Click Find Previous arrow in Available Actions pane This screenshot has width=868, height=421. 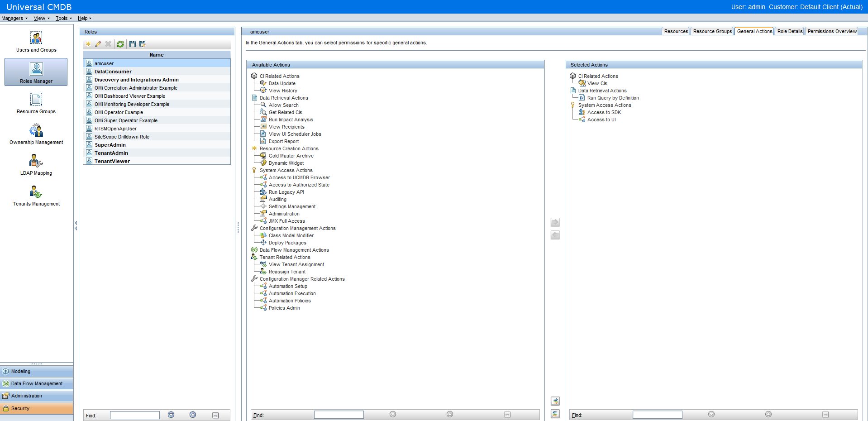click(x=450, y=414)
